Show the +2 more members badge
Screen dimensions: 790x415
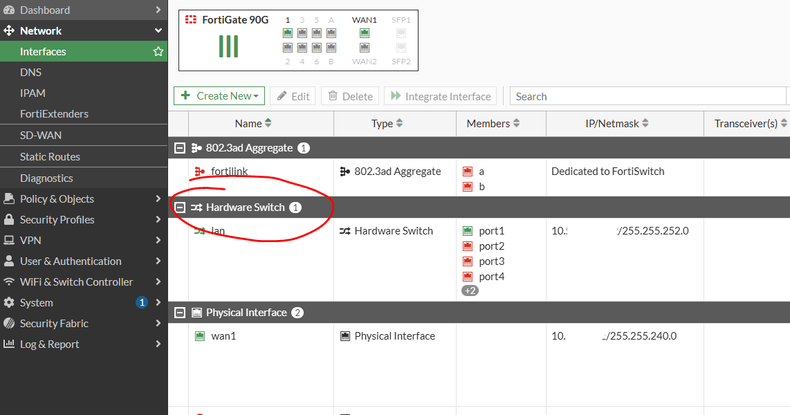pos(470,291)
